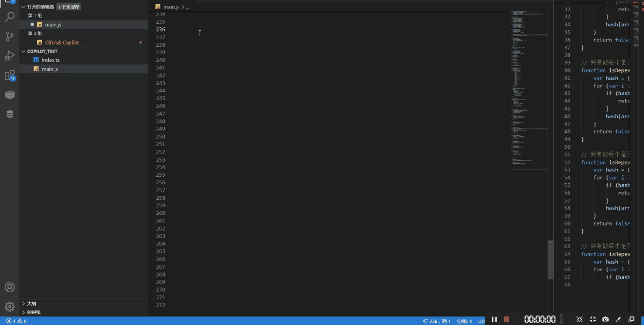This screenshot has width=644, height=325.
Task: Select the Source Control icon
Action: click(x=10, y=35)
